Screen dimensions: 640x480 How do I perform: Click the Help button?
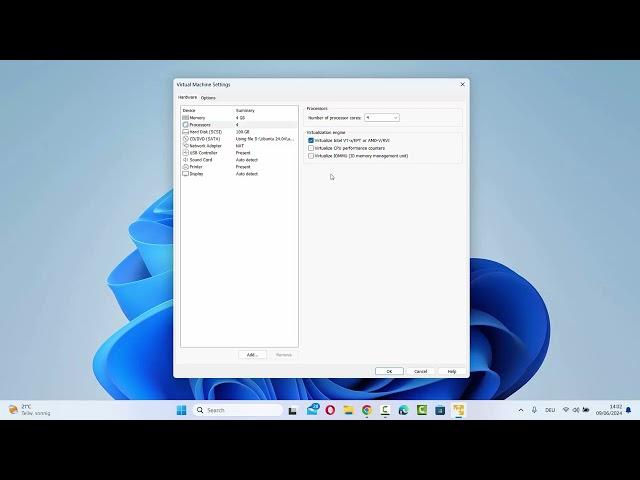tap(452, 371)
